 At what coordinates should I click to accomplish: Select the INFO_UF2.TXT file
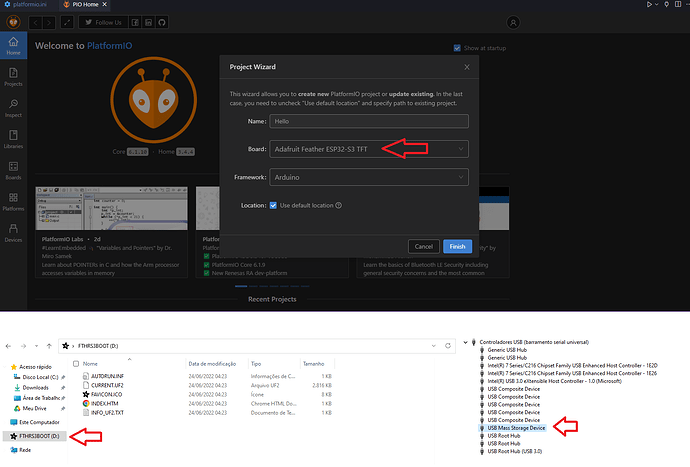[107, 413]
